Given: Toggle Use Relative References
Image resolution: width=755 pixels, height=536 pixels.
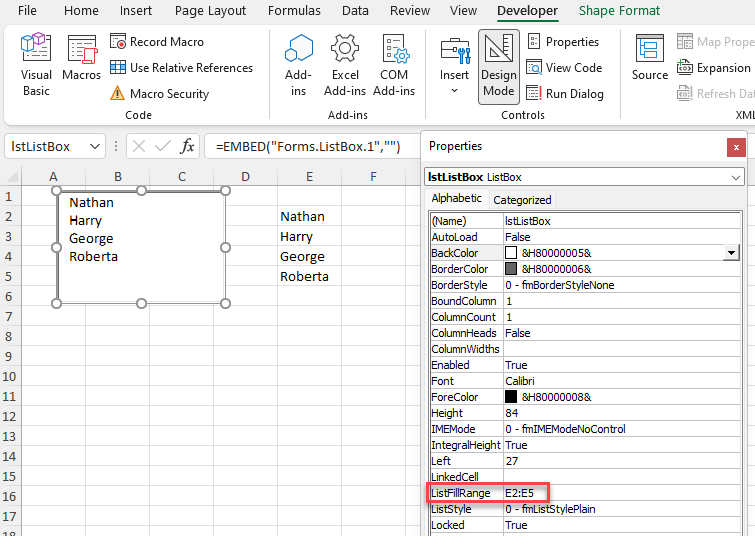Looking at the screenshot, I should 181,68.
